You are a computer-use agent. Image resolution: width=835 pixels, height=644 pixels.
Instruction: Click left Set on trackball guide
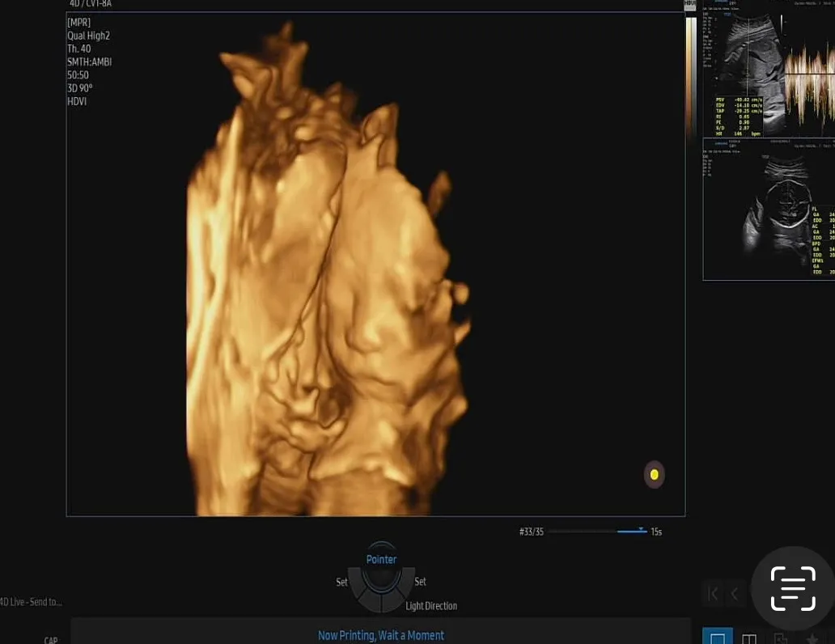click(x=342, y=582)
